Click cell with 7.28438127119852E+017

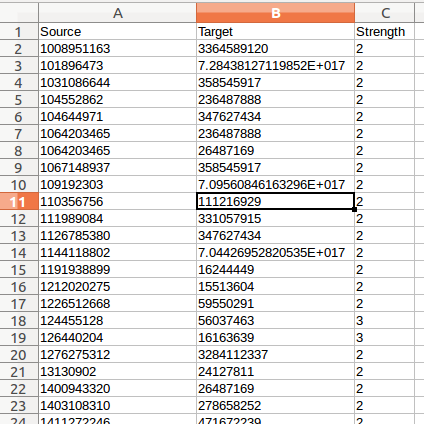click(x=275, y=66)
